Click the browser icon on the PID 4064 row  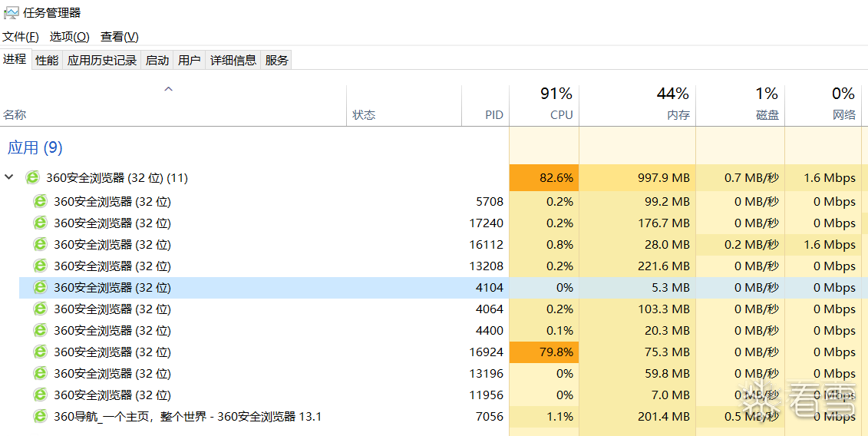click(40, 309)
